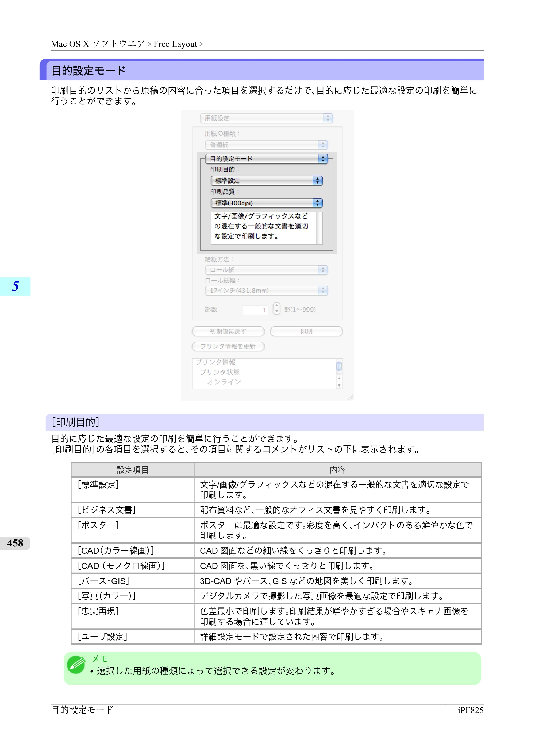Click the 部数 copies input field

pyautogui.click(x=255, y=309)
